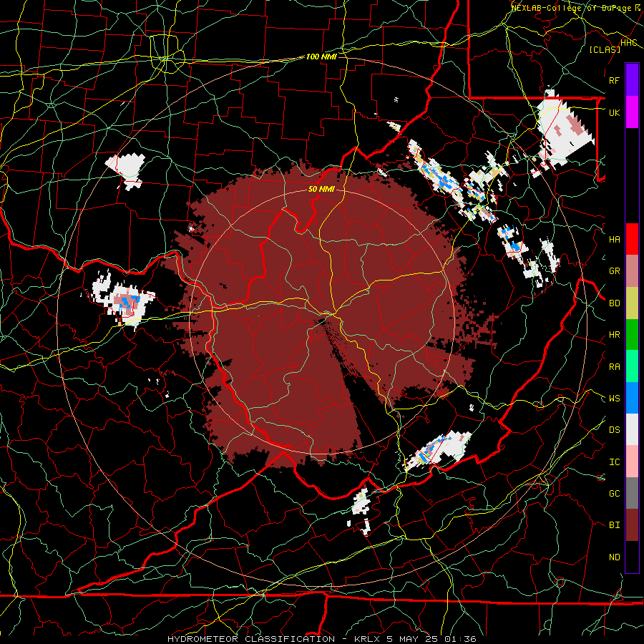Image resolution: width=644 pixels, height=644 pixels.
Task: Click the '100 NMI' range ring label
Action: 321,57
